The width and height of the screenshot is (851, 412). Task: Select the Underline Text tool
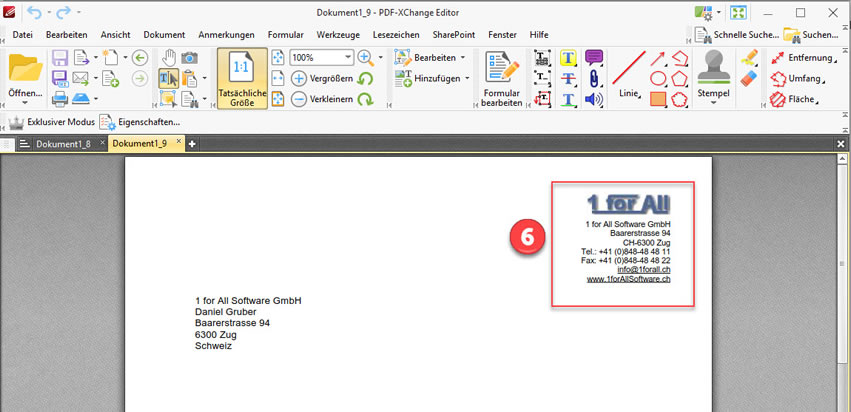click(x=568, y=99)
